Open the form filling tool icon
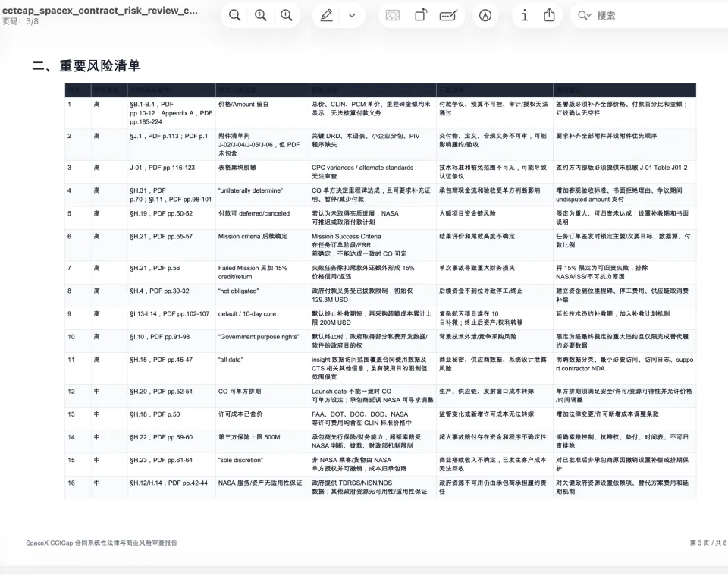The image size is (728, 579). point(448,15)
